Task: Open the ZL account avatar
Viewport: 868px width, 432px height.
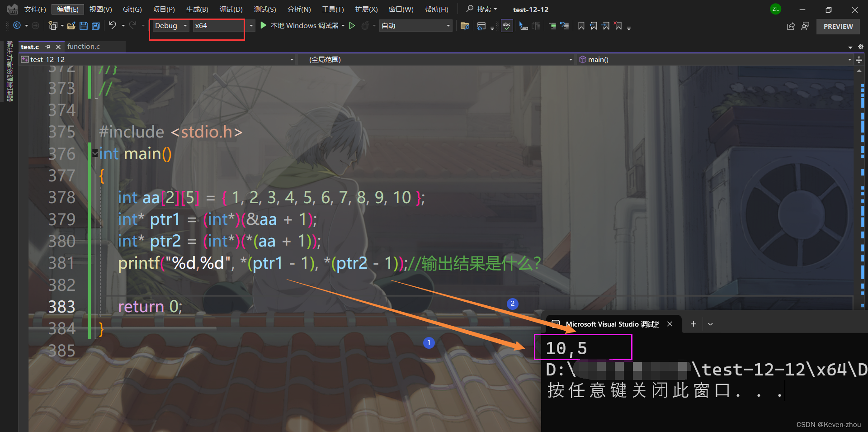Action: (776, 9)
